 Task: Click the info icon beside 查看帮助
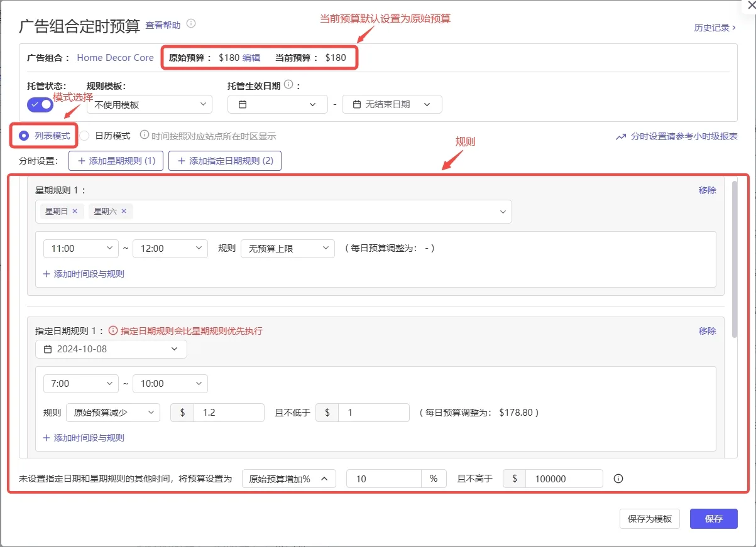point(191,24)
